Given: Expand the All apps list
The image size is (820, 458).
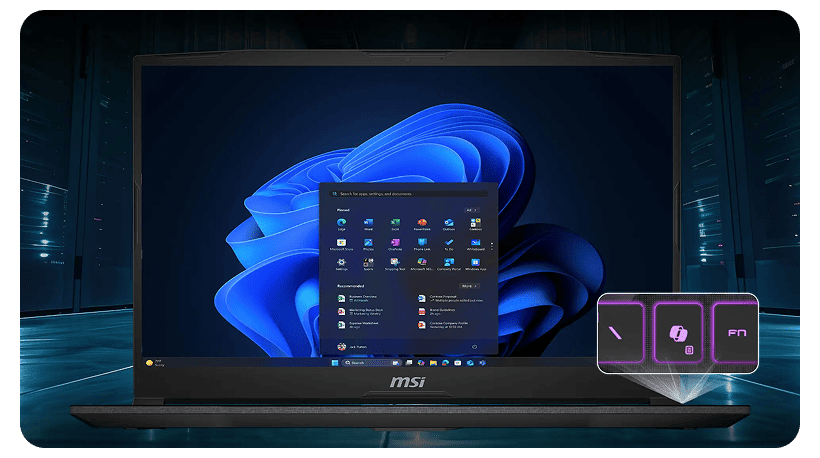Looking at the screenshot, I should (470, 209).
